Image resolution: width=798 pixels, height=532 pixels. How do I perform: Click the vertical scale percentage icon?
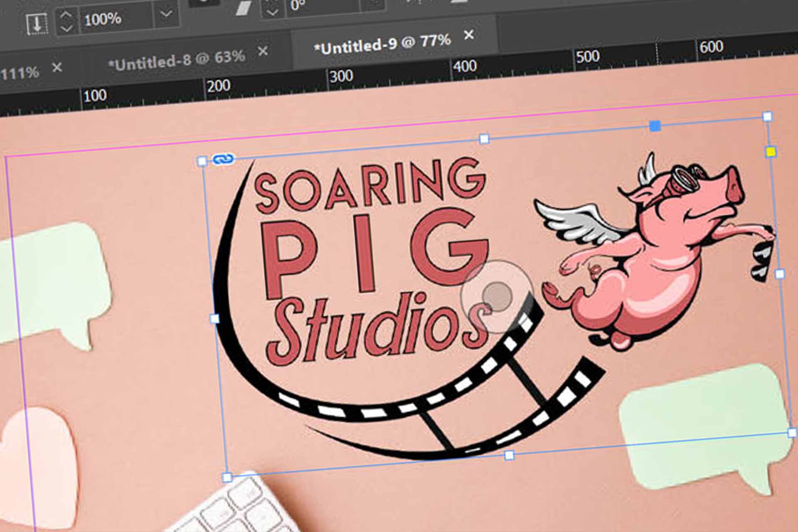(x=37, y=25)
